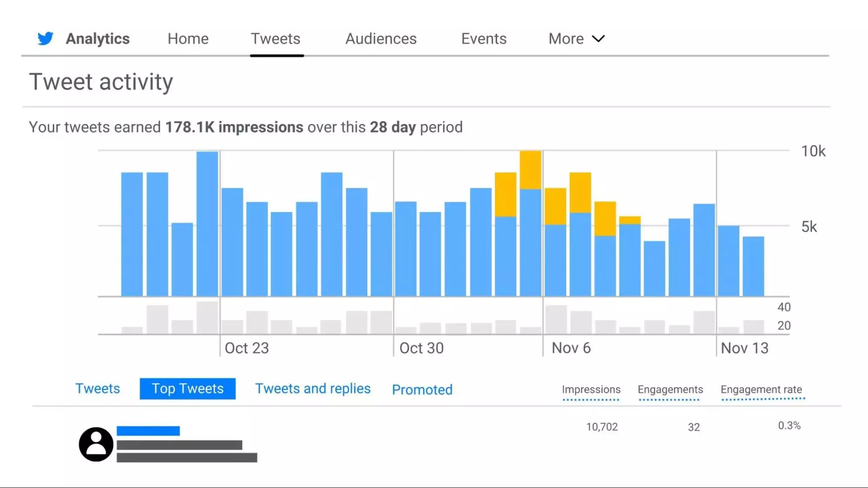Select the Tweets and replies filter
Screen dimensions: 868x488
pyautogui.click(x=313, y=388)
